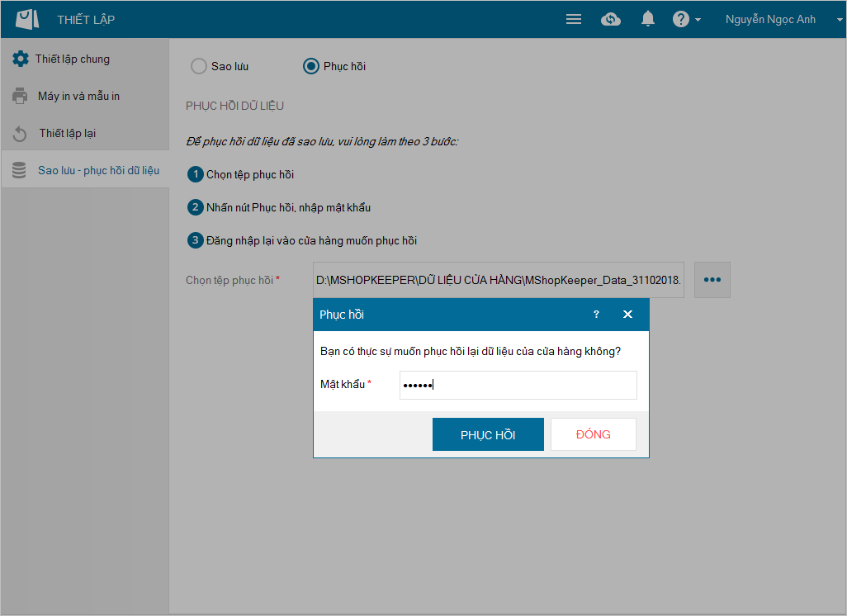Click the PHỤC HỒI DỮ LIỆU heading
This screenshot has width=847, height=616.
235,106
